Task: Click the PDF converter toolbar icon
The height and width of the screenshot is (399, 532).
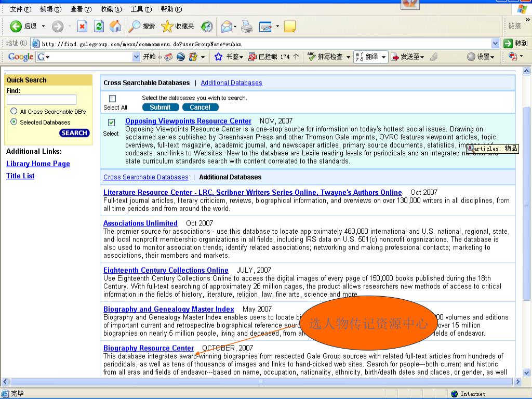Action: click(513, 56)
